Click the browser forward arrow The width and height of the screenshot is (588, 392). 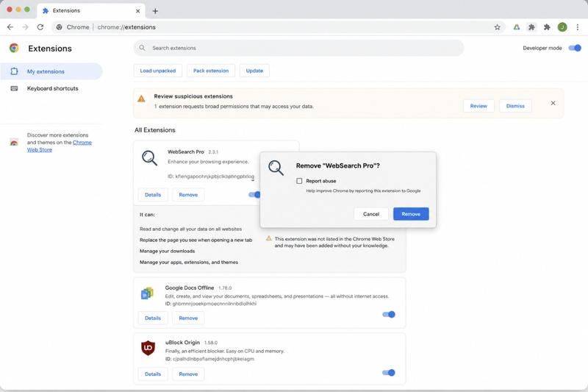click(25, 27)
